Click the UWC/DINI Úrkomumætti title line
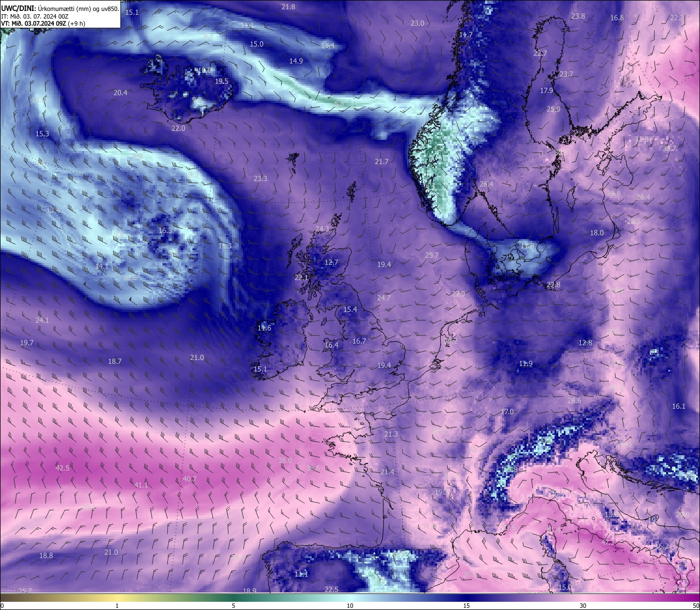 (x=60, y=8)
